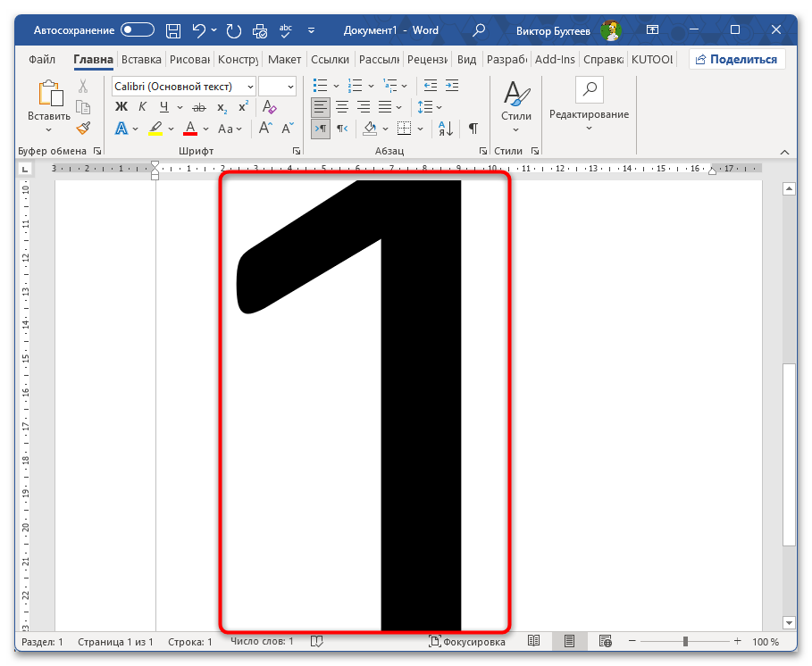Click the Фокусировка button in status bar
The image size is (812, 666).
point(466,642)
